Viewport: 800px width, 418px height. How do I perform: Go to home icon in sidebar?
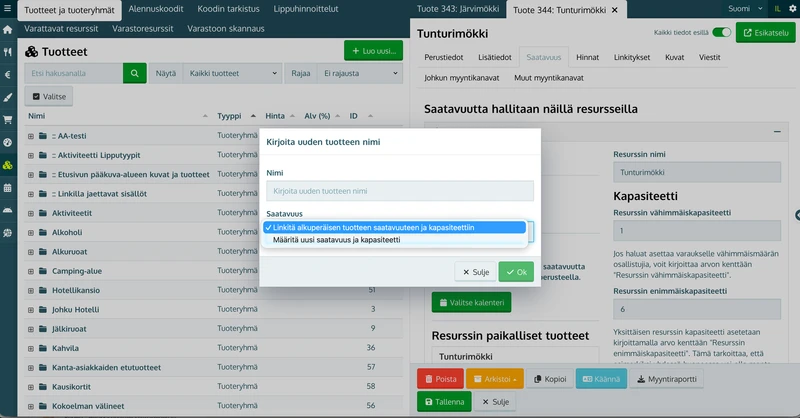point(8,30)
